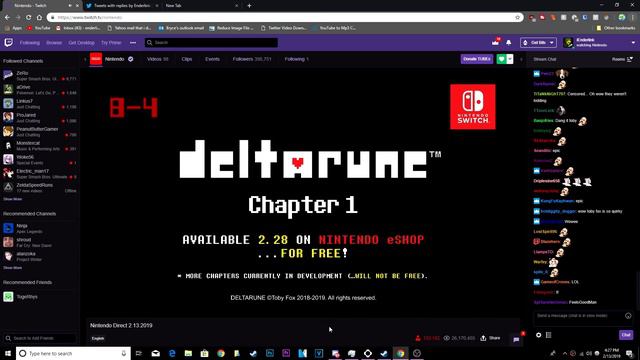Viewport: 640px width, 360px height.
Task: Open Ninja in Recommended Channels
Action: 40,228
